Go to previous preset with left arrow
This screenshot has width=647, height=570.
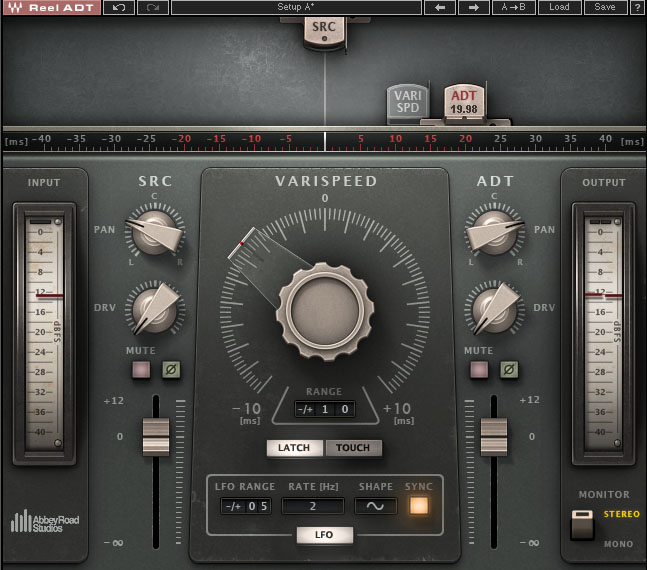[440, 8]
